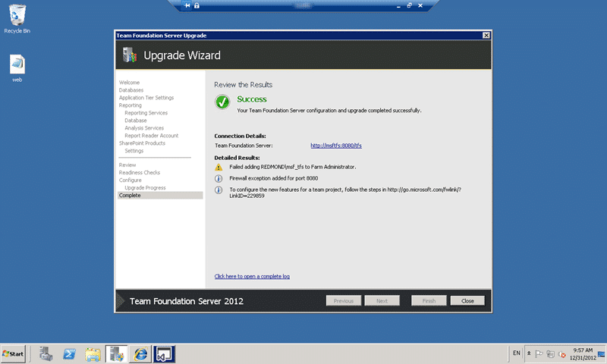Click the Action Center flag tray icon
The image size is (607, 364).
(539, 353)
